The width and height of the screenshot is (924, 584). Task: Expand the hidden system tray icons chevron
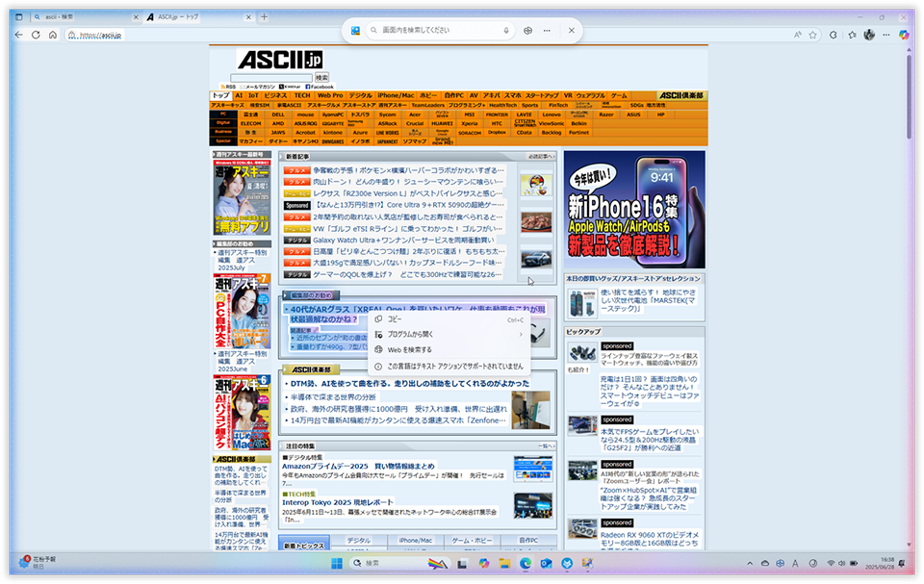[750, 563]
